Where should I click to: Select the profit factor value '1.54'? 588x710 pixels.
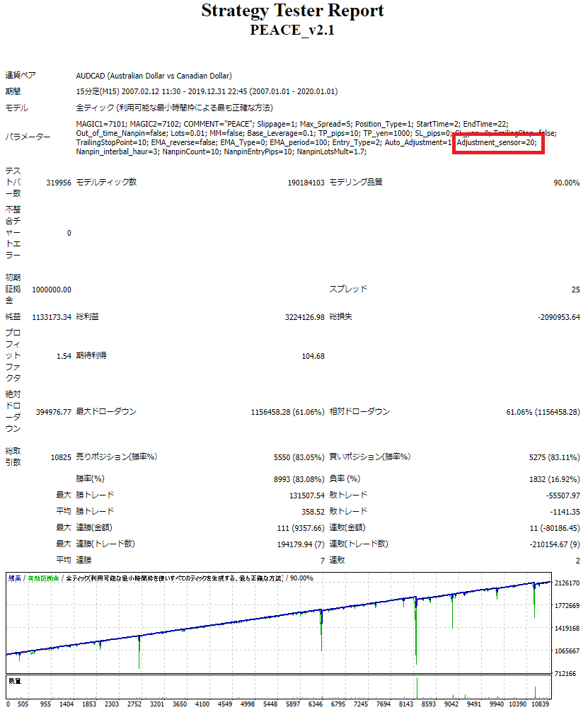tap(64, 356)
